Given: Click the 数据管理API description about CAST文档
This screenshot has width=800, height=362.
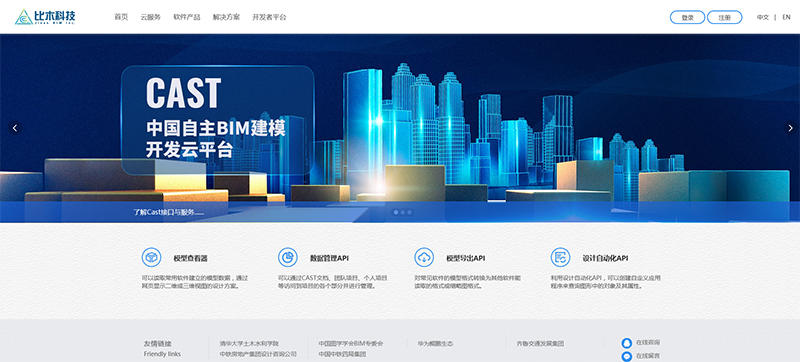Looking at the screenshot, I should coord(333,282).
